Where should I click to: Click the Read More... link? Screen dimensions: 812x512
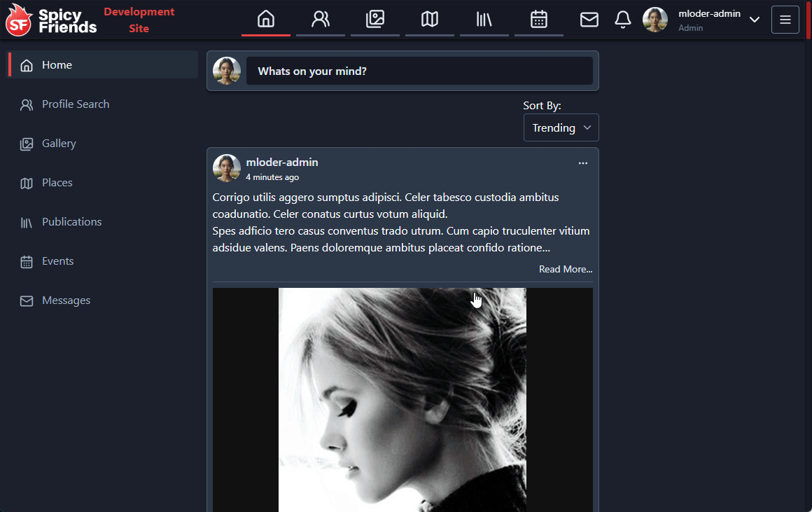(565, 269)
